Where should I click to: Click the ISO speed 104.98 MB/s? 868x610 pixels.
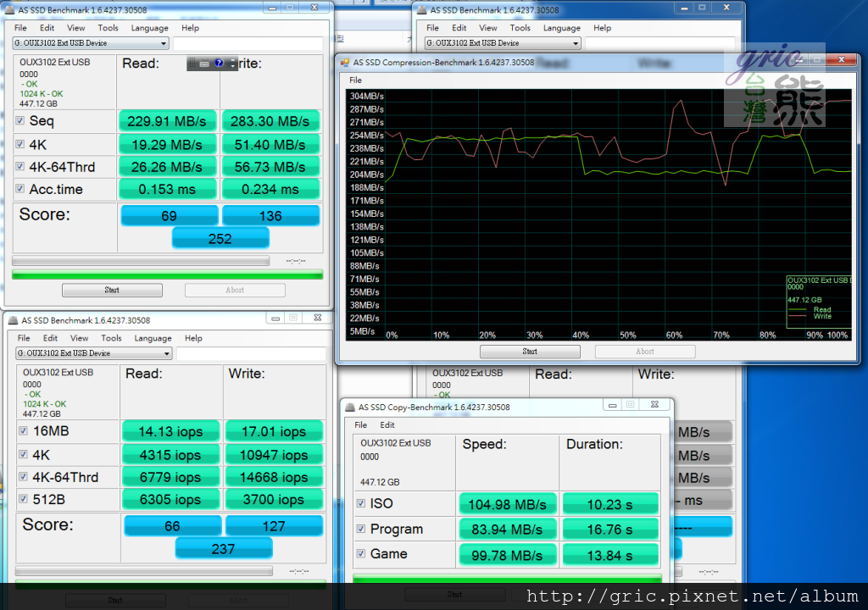(508, 504)
